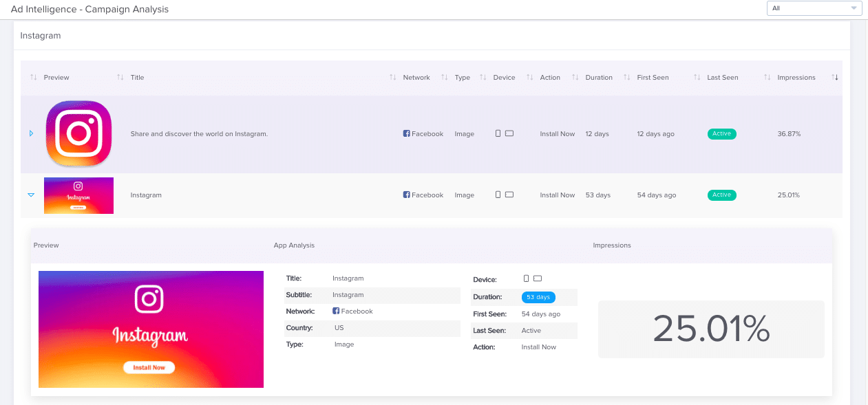Click phone device icon in the 12 days row

(x=498, y=133)
